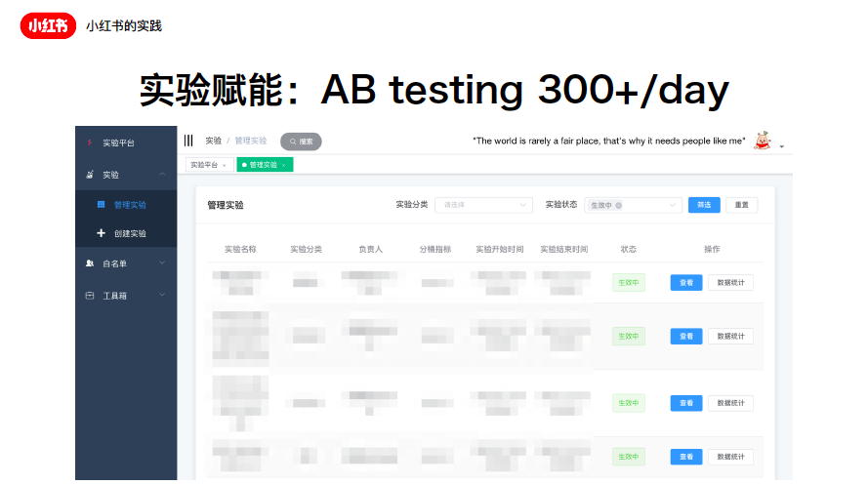Click the plus icon beside 创建实验

[101, 233]
